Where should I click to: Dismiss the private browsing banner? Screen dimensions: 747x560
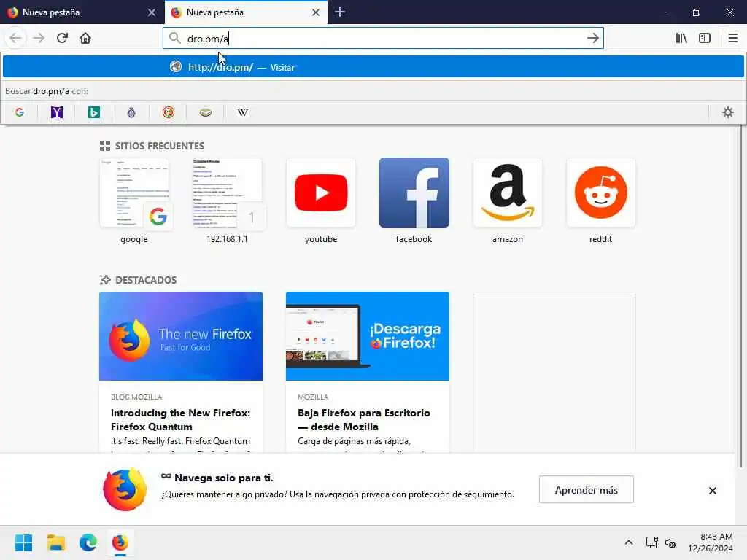[x=712, y=491]
